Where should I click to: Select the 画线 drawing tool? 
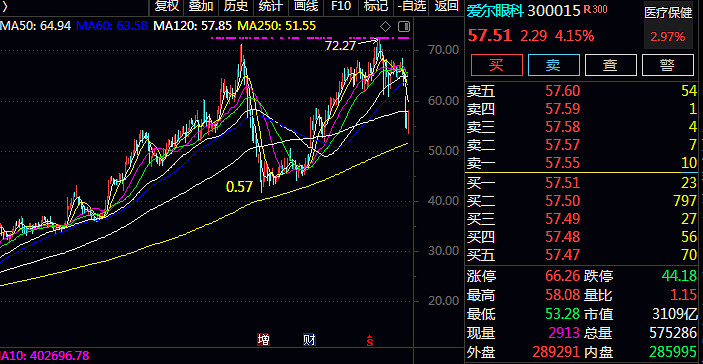(306, 6)
